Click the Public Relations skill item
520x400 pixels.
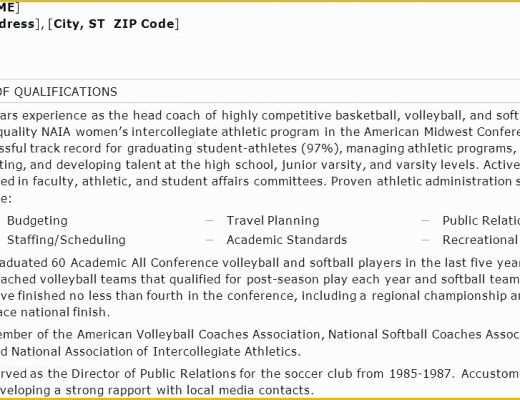click(481, 221)
